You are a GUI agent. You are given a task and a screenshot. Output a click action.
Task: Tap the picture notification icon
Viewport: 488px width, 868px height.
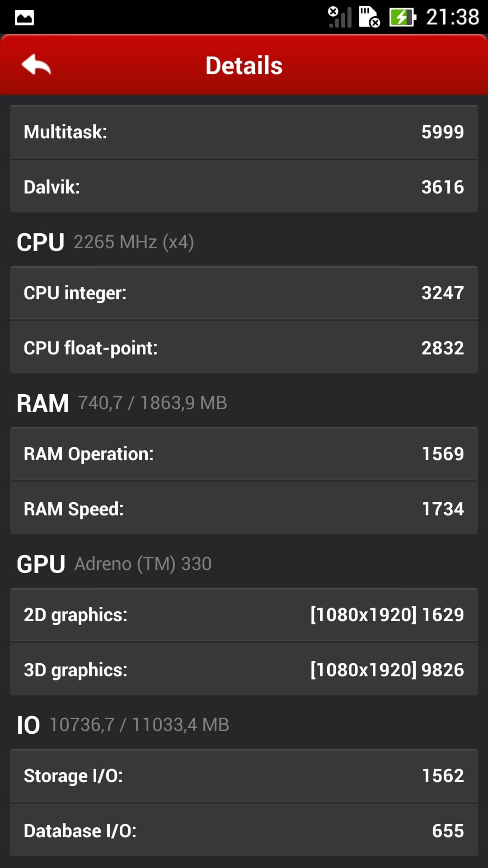pos(24,18)
